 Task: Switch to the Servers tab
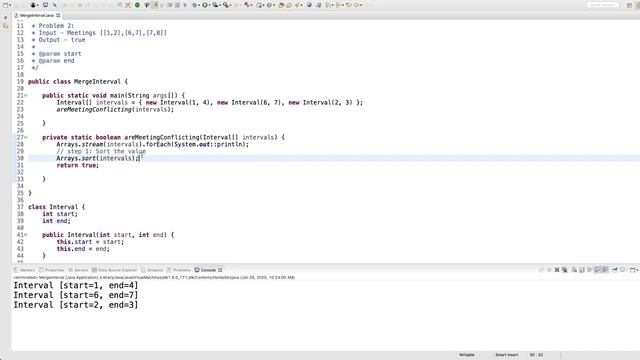point(78,270)
